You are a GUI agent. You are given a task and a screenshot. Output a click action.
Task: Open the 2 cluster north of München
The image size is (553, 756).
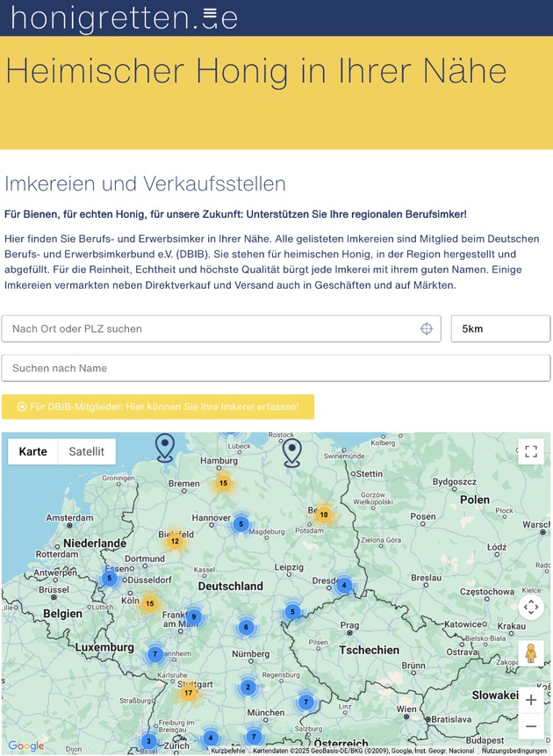[248, 687]
